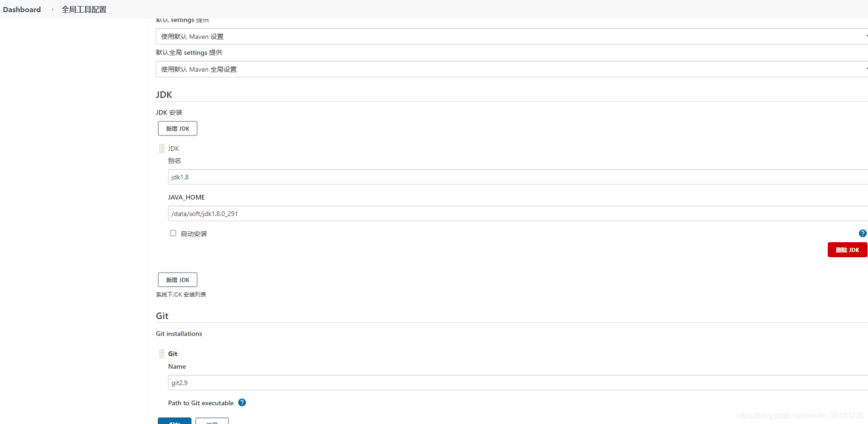This screenshot has width=868, height=424.
Task: Open the 使用默认 Maven 全局设置 dropdown
Action: [512, 69]
